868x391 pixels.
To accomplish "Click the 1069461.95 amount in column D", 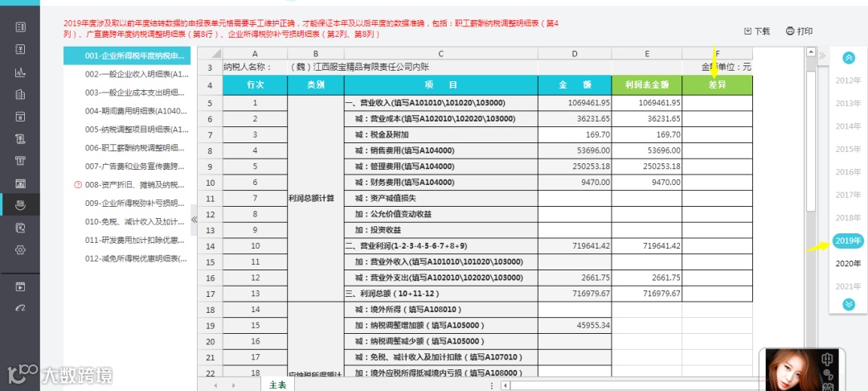I will [575, 103].
